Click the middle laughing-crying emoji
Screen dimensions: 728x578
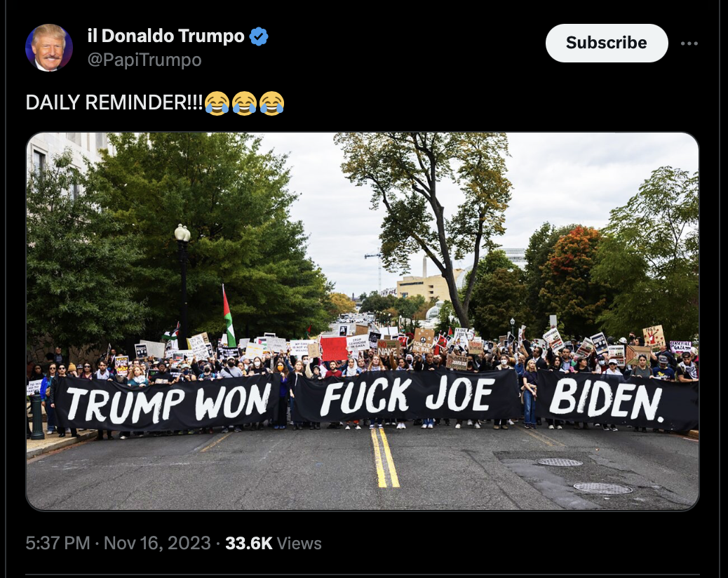[244, 103]
